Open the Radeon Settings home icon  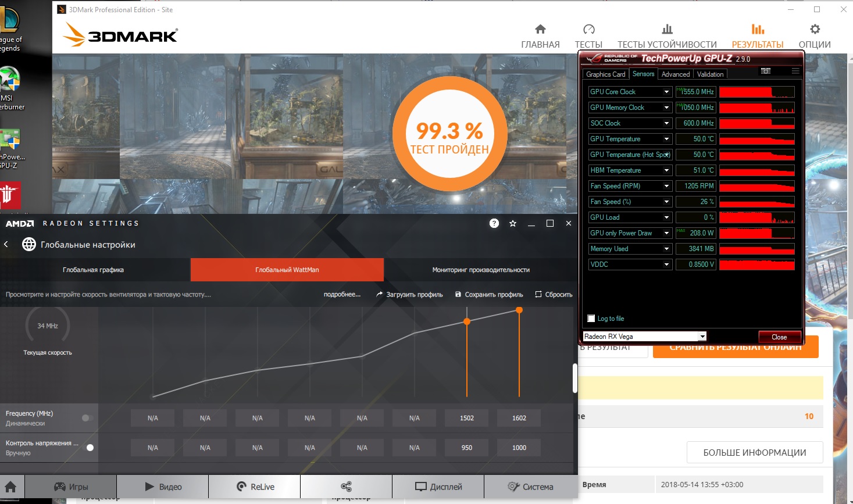click(10, 487)
